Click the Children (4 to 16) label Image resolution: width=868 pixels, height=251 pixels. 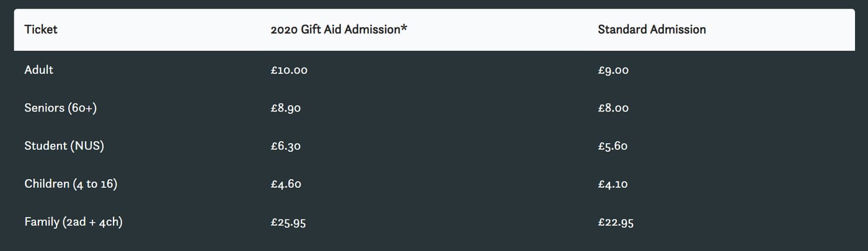click(71, 184)
